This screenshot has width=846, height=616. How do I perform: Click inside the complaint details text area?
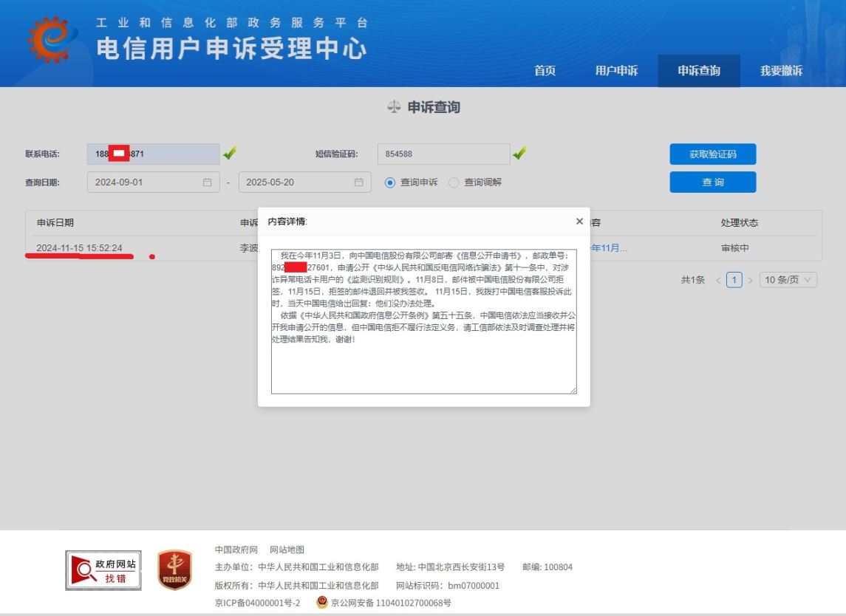[x=423, y=321]
